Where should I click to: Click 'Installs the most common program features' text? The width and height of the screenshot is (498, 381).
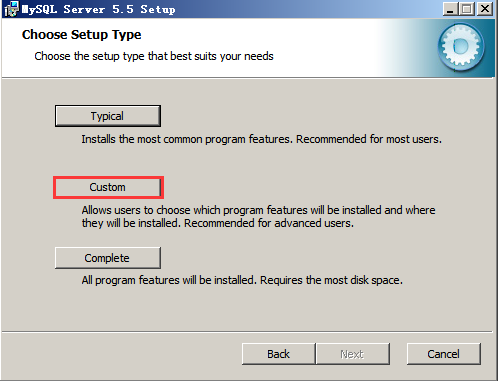(187, 139)
